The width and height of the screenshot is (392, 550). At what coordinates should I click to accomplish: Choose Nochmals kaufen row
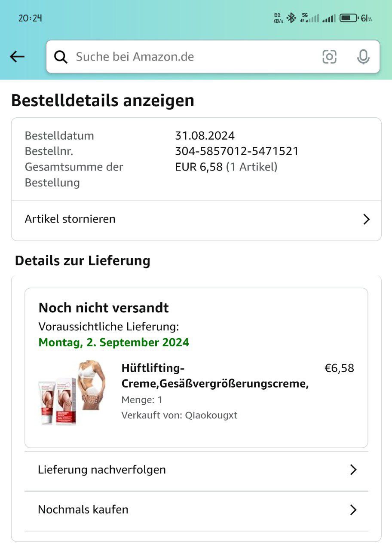click(196, 510)
